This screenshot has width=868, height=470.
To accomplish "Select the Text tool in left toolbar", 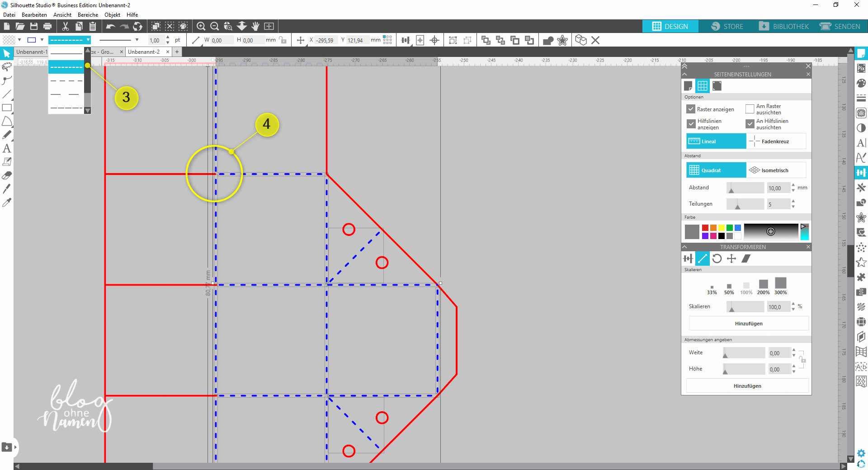I will pos(7,148).
